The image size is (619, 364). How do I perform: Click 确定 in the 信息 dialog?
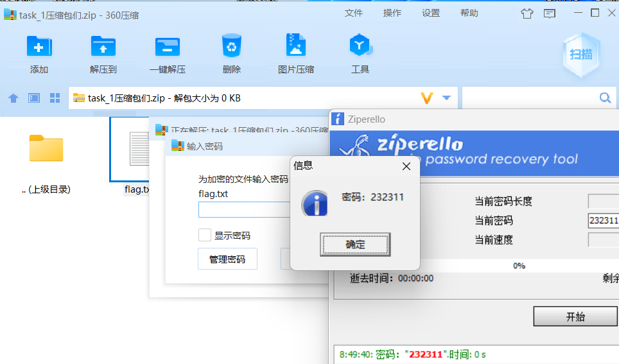click(355, 245)
